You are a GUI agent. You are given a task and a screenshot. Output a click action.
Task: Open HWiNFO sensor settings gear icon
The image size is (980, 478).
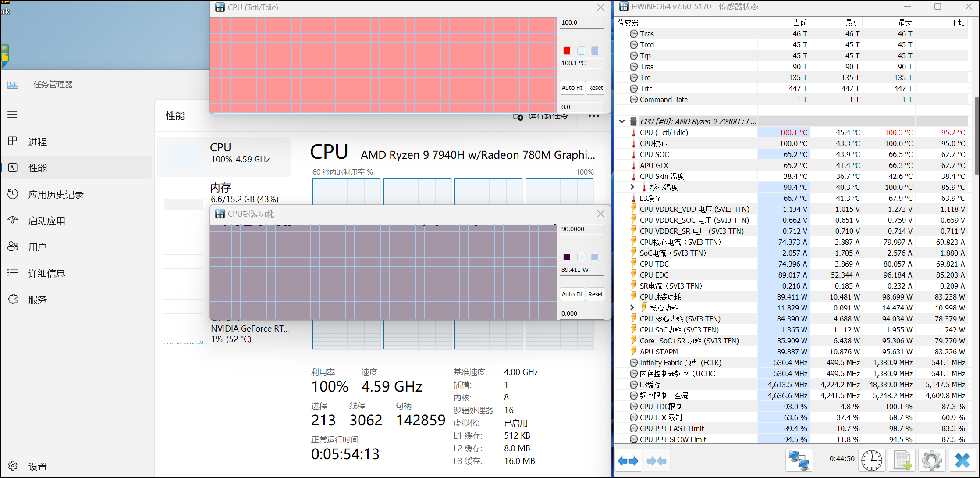coord(932,460)
